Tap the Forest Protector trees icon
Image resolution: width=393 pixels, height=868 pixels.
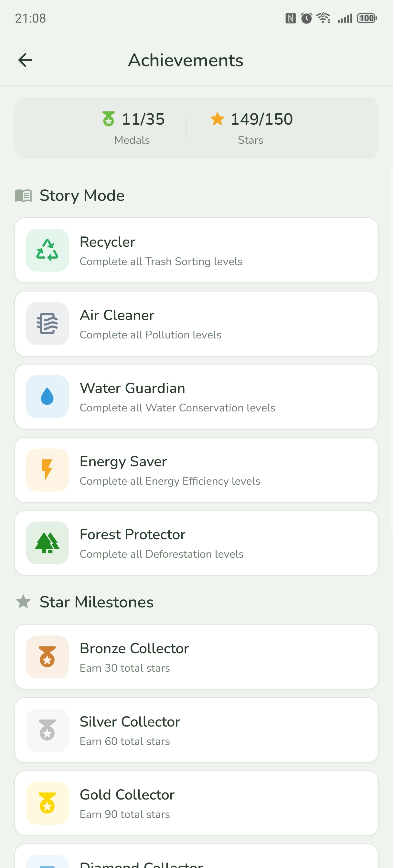point(47,542)
